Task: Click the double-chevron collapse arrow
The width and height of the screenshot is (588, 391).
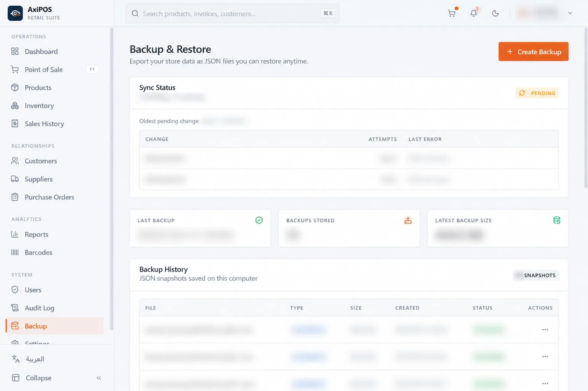Action: point(99,378)
